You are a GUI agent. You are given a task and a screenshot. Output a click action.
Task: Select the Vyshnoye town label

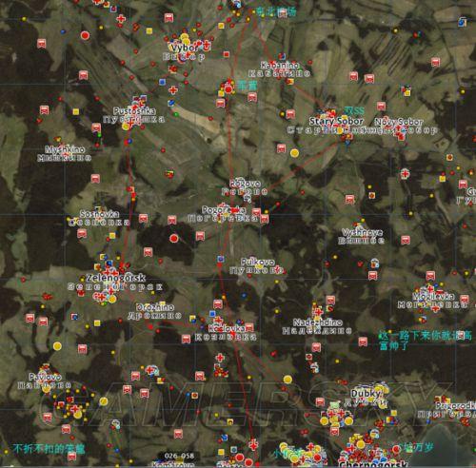pyautogui.click(x=362, y=232)
